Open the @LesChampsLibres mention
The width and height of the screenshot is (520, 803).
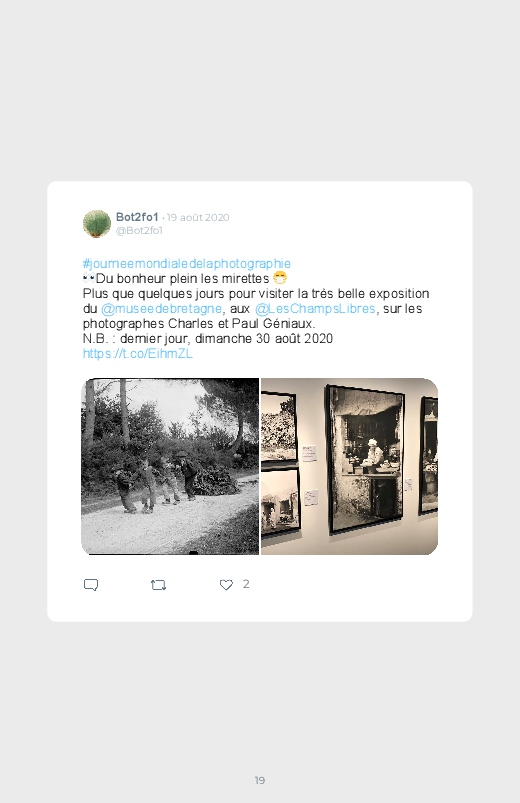click(315, 309)
